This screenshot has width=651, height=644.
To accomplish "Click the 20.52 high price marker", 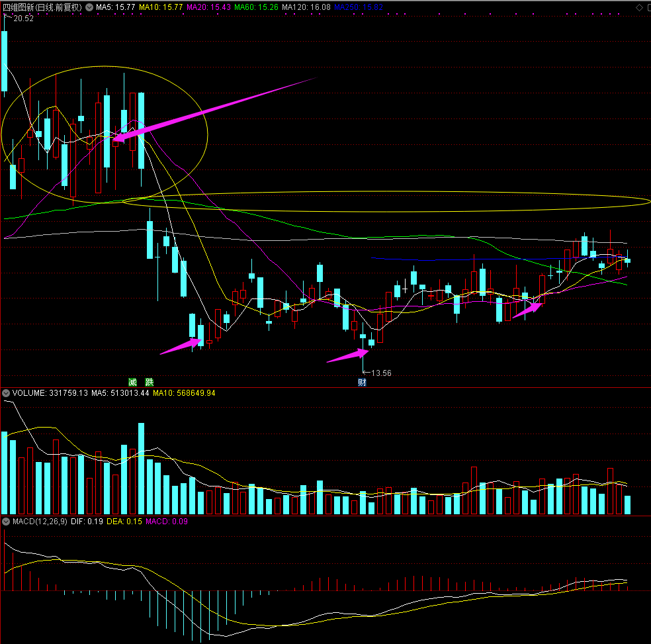I will [23, 19].
